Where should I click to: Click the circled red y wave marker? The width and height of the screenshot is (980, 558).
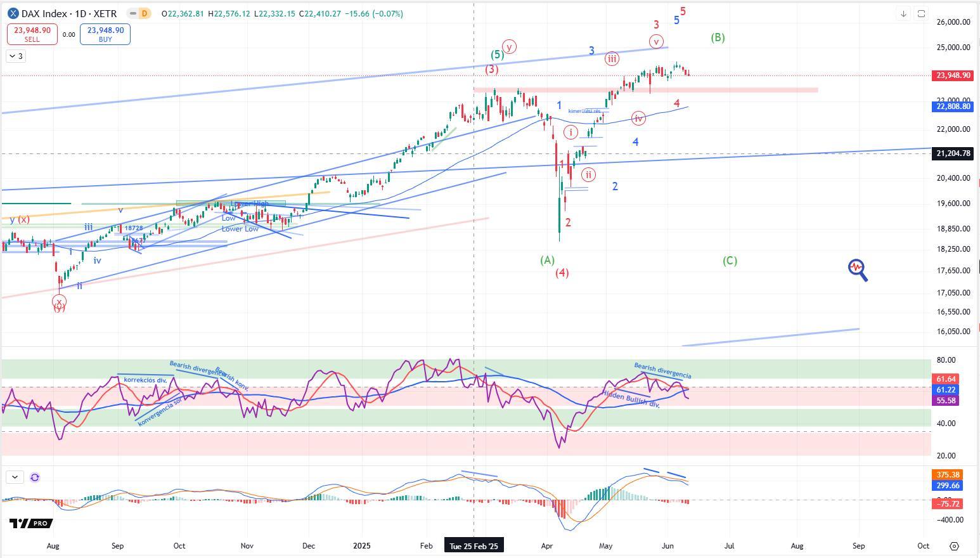click(509, 46)
